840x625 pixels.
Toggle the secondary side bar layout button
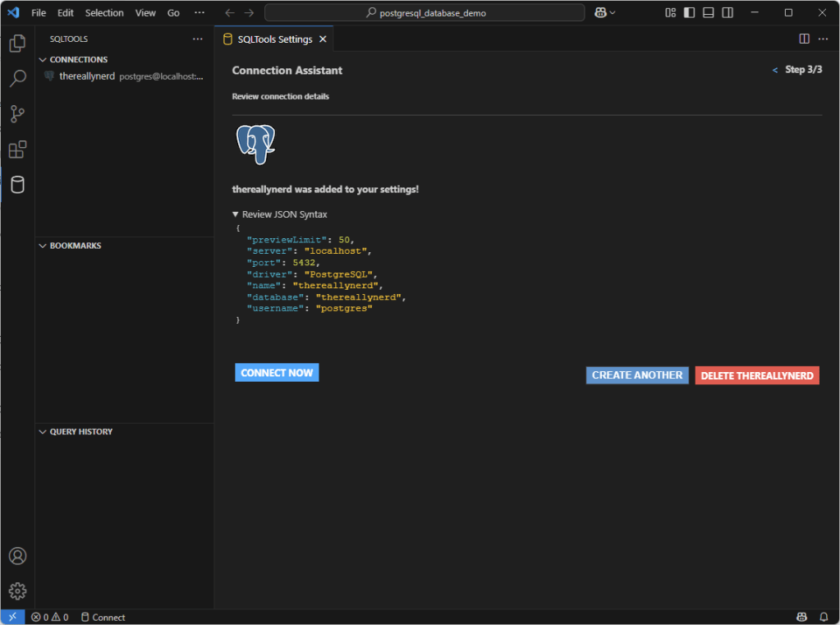coord(727,13)
